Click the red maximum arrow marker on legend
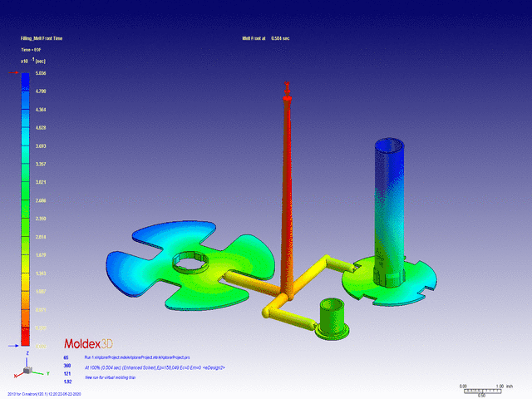This screenshot has width=532, height=399. (13, 72)
